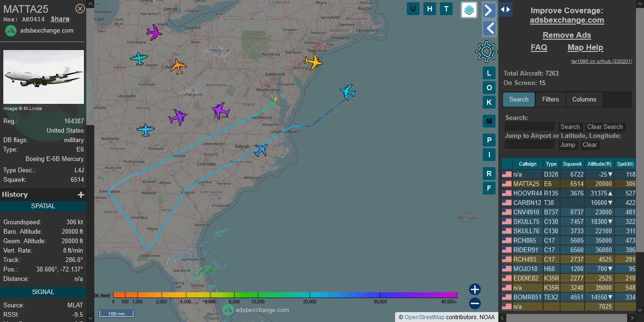The height and width of the screenshot is (322, 644).
Task: Toggle the L map button
Action: (489, 73)
